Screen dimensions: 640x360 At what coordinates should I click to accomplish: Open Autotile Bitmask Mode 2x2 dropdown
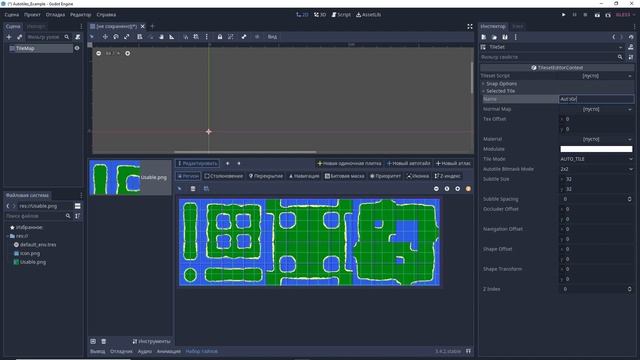click(596, 169)
